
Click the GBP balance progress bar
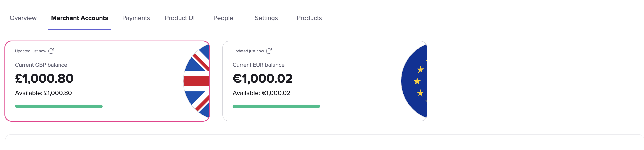tap(59, 106)
